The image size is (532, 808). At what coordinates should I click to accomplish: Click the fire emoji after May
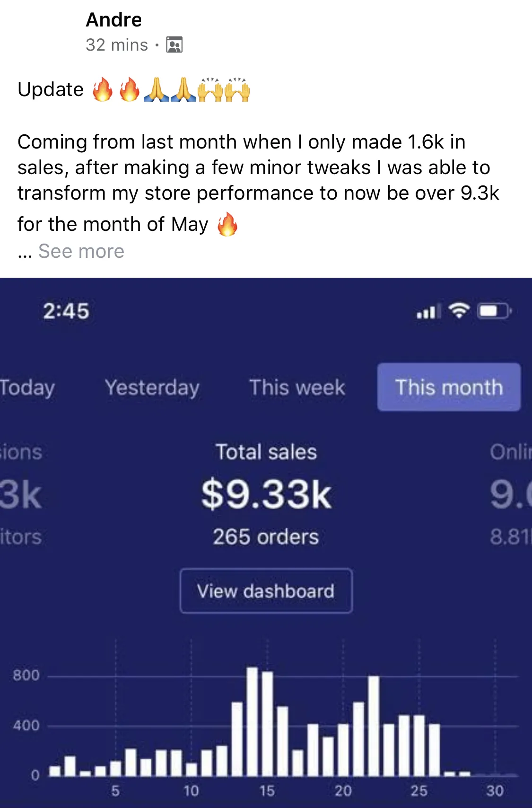[227, 224]
